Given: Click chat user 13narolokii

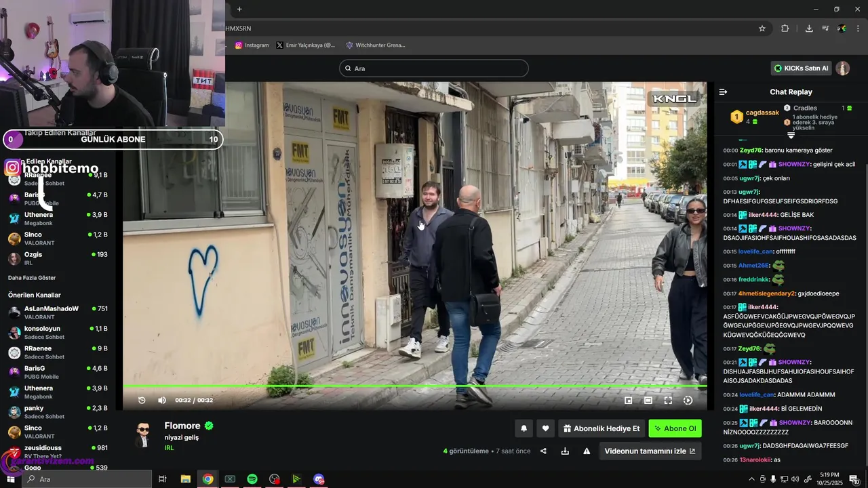Looking at the screenshot, I should pyautogui.click(x=755, y=460).
